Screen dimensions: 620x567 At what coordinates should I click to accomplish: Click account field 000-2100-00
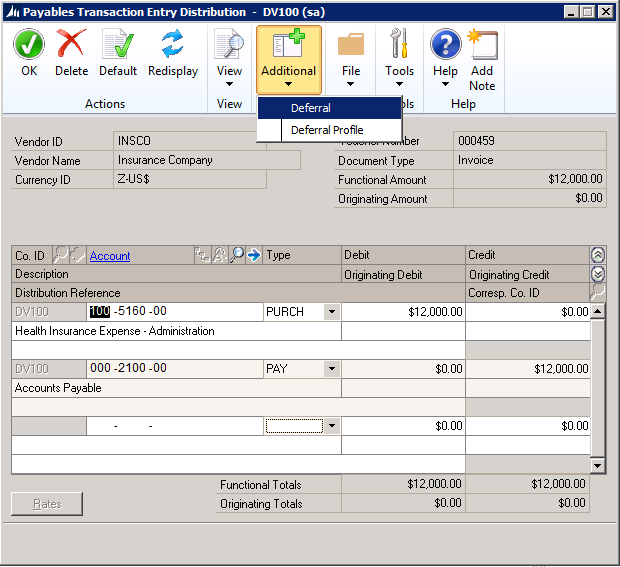[x=175, y=369]
